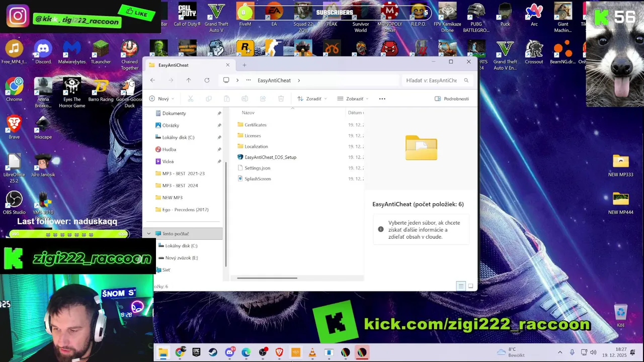Image resolution: width=644 pixels, height=362 pixels.
Task: Select the Certificates folder
Action: coord(256,125)
